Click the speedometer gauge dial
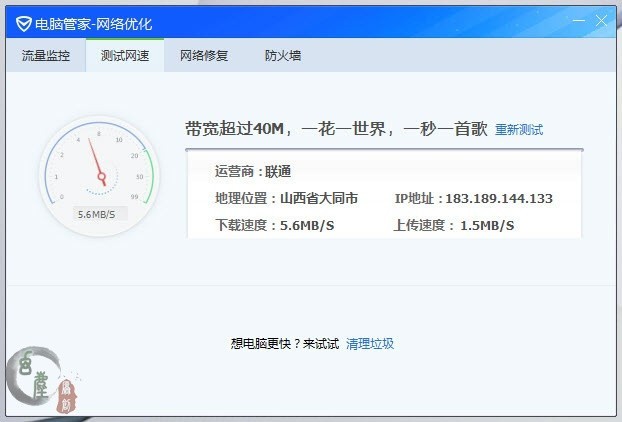 pyautogui.click(x=100, y=176)
